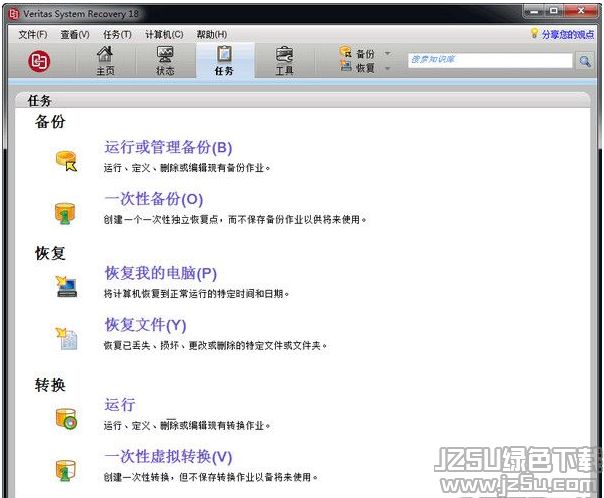Open the 工具 toolbox icon
Screen dimensions: 604x498
click(284, 54)
